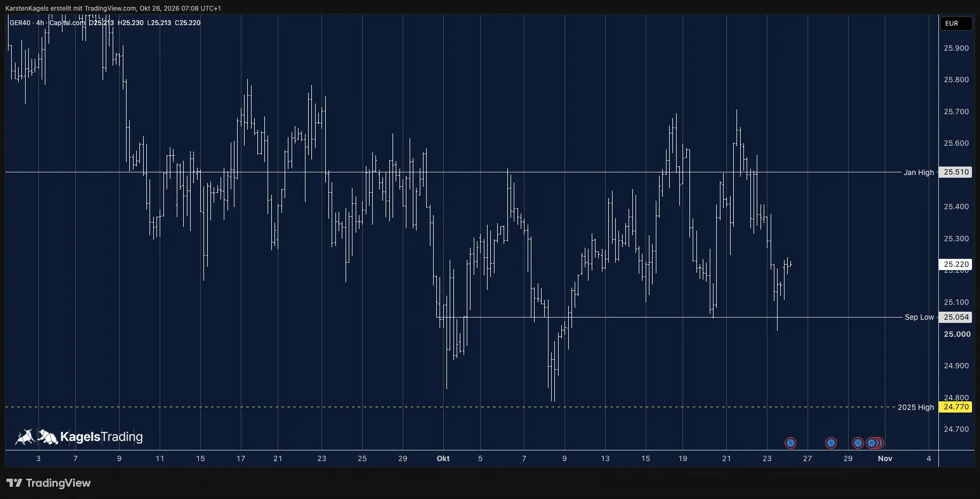Click the TradingView logo at the bottom left
This screenshot has height=499, width=980.
[x=49, y=483]
